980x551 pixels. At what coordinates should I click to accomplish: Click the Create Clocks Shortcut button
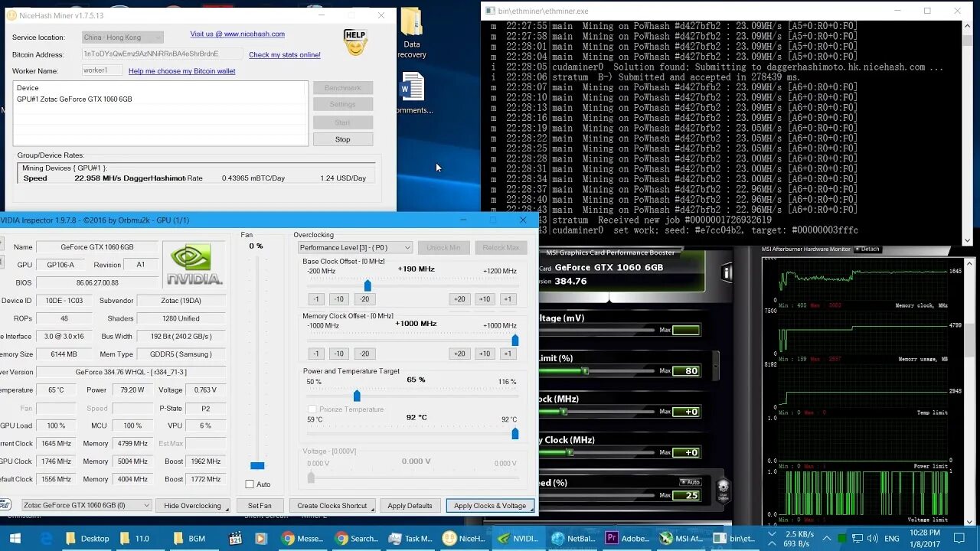[332, 505]
